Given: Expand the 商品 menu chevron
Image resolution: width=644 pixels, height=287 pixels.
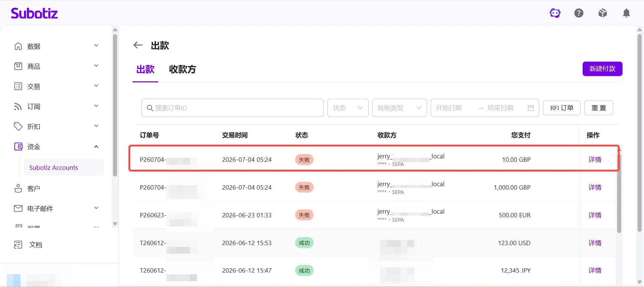Looking at the screenshot, I should [96, 66].
